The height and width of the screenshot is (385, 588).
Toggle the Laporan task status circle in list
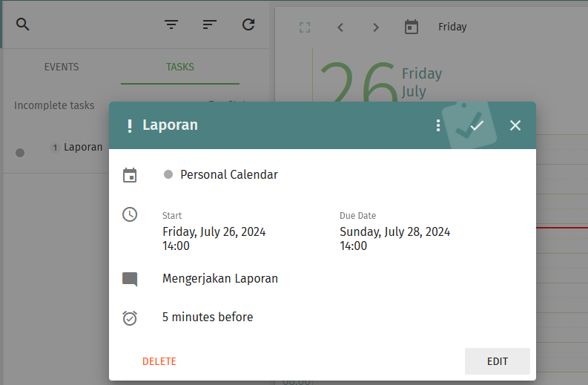coord(20,152)
